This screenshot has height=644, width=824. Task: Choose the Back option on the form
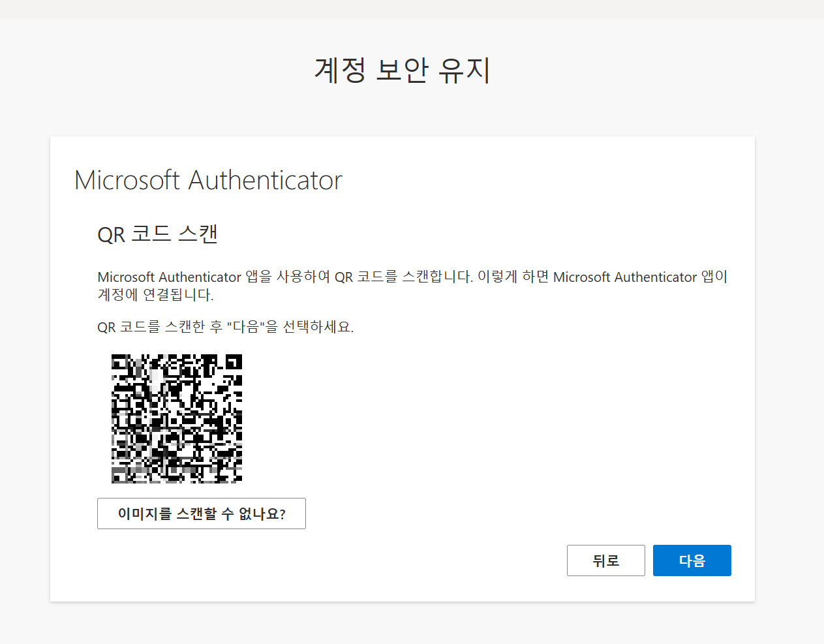[605, 560]
